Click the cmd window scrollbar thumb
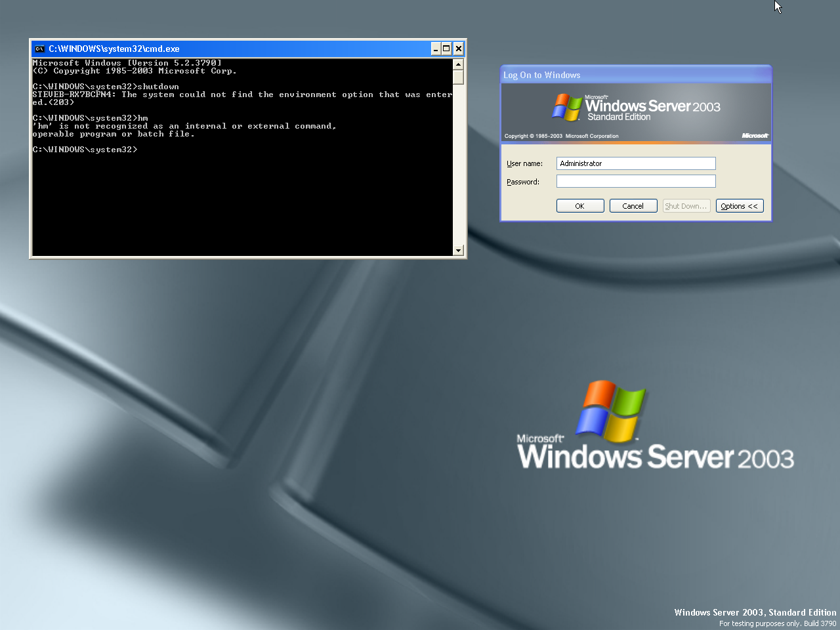This screenshot has width=840, height=630. [x=458, y=77]
